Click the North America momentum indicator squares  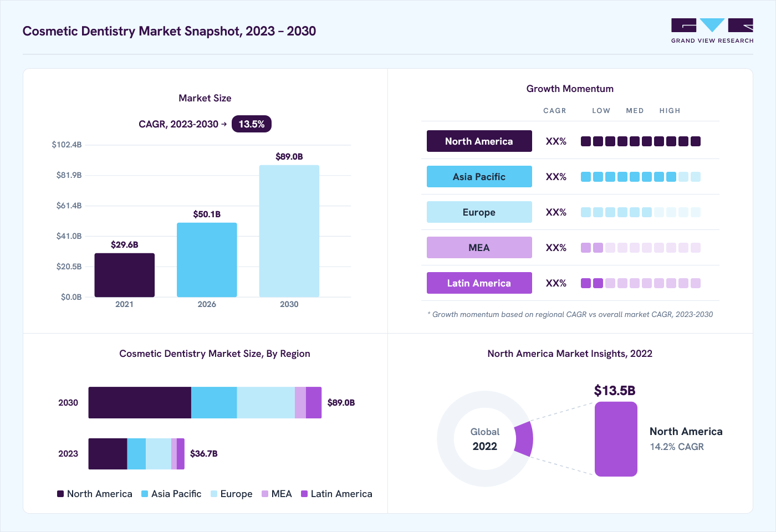tap(641, 141)
